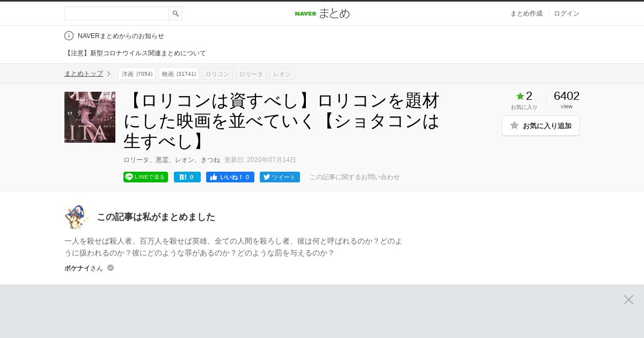644x338 pixels.
Task: Select the 映画 (31741) category tag
Action: (179, 74)
